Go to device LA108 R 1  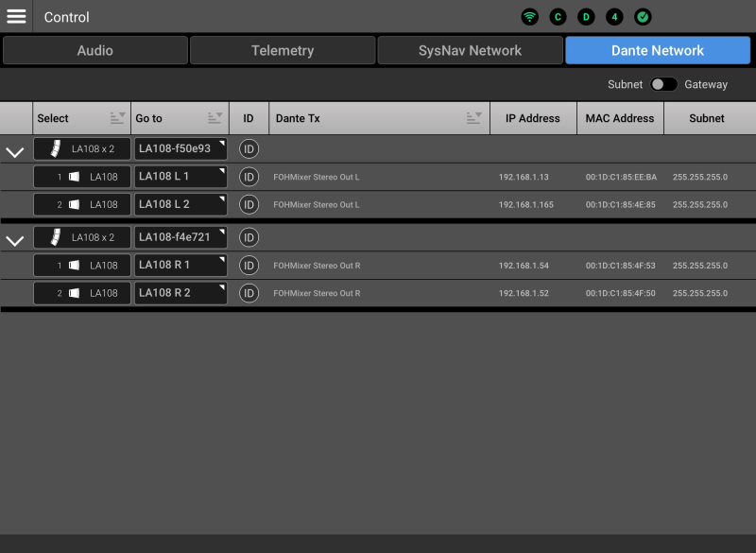pos(180,266)
